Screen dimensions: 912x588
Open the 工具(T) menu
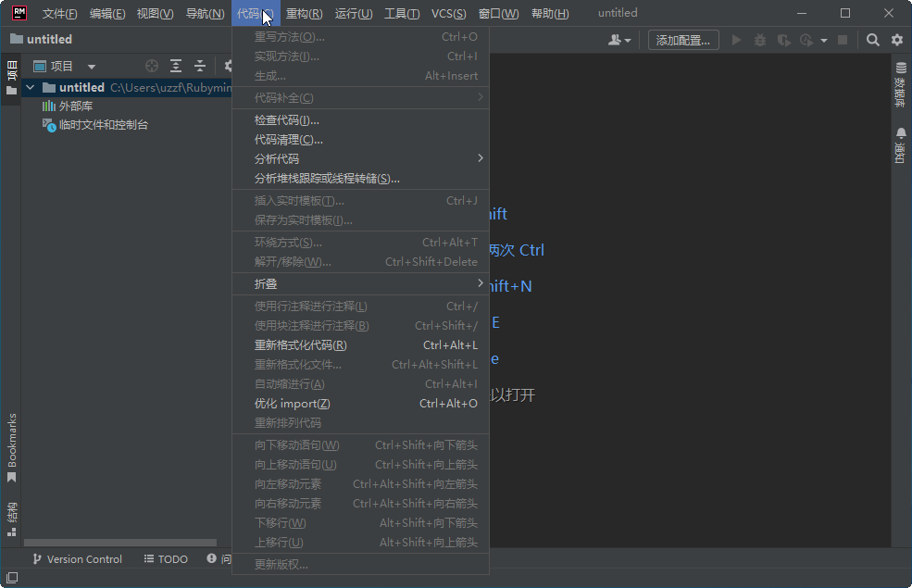[x=402, y=13]
